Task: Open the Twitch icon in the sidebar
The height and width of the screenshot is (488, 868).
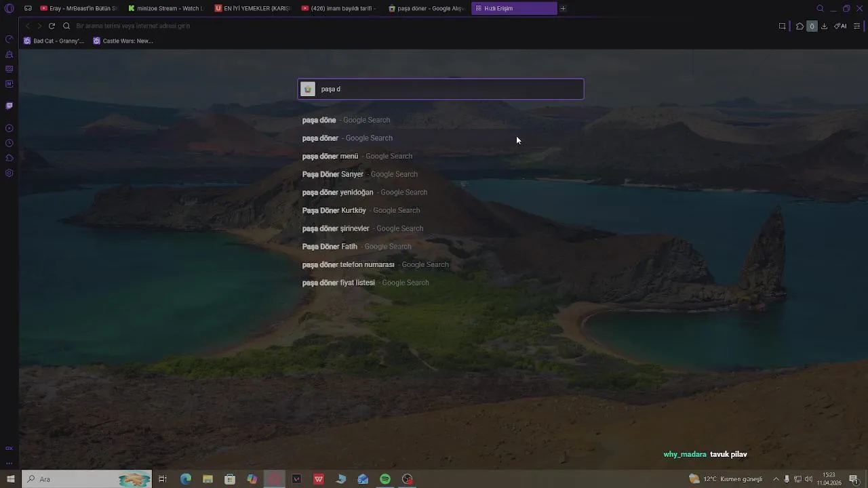Action: pyautogui.click(x=9, y=106)
